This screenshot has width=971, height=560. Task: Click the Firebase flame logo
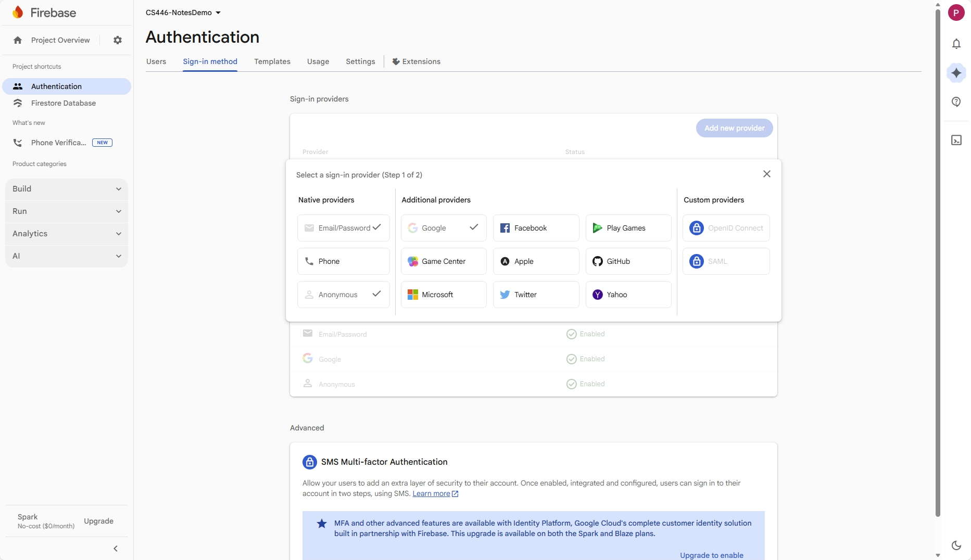[18, 12]
